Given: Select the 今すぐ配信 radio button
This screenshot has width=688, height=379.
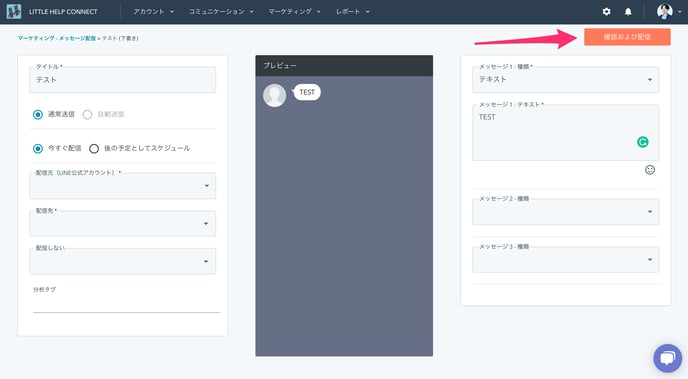Looking at the screenshot, I should 38,149.
